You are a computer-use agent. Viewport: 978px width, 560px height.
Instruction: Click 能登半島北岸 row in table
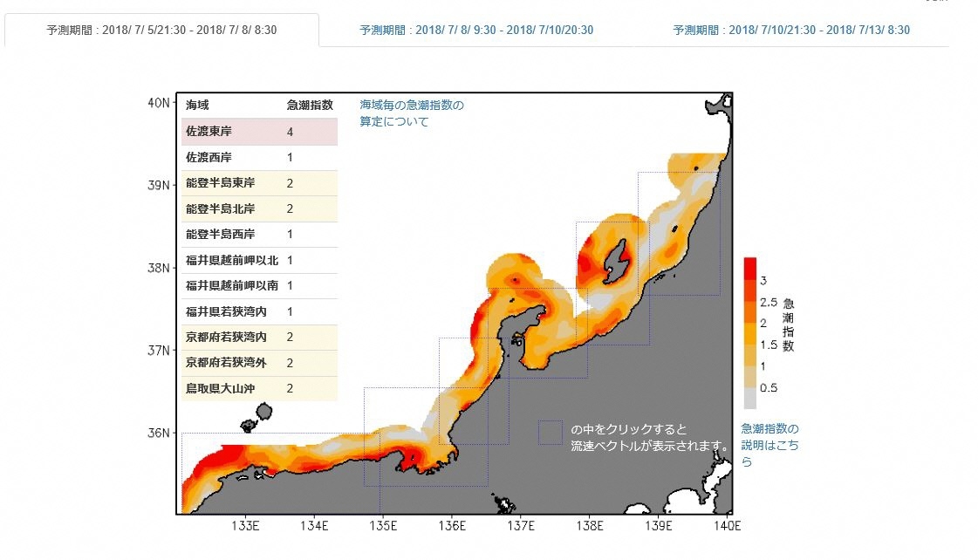coord(259,208)
